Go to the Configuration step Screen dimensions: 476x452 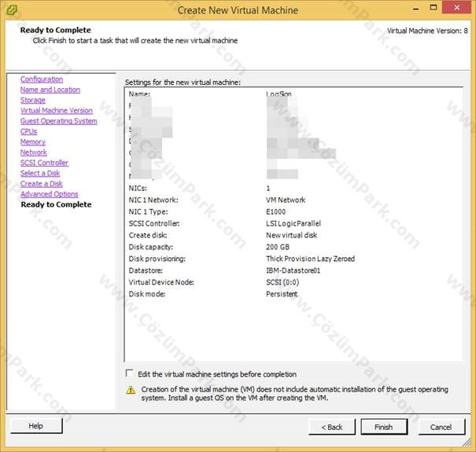(x=42, y=79)
